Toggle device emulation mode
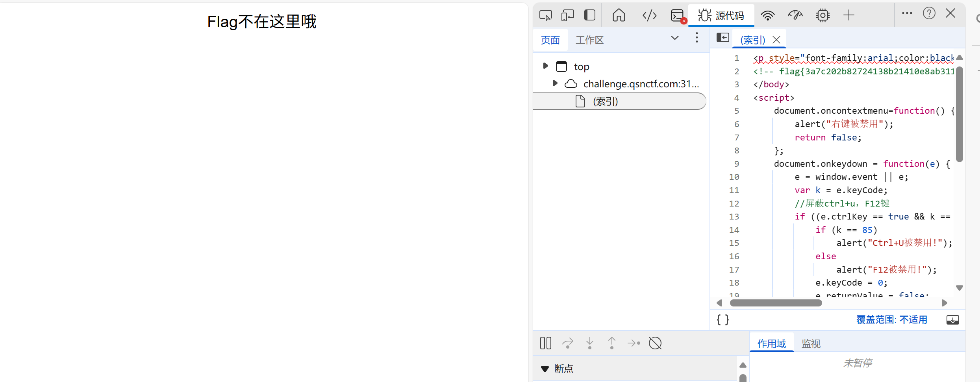The width and height of the screenshot is (980, 382). [x=567, y=15]
